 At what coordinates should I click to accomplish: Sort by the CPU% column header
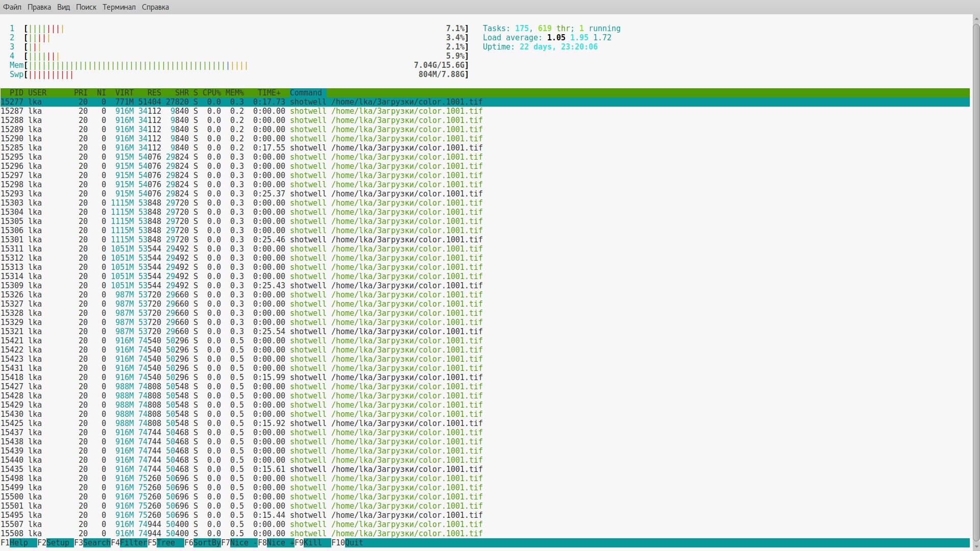[x=212, y=93]
